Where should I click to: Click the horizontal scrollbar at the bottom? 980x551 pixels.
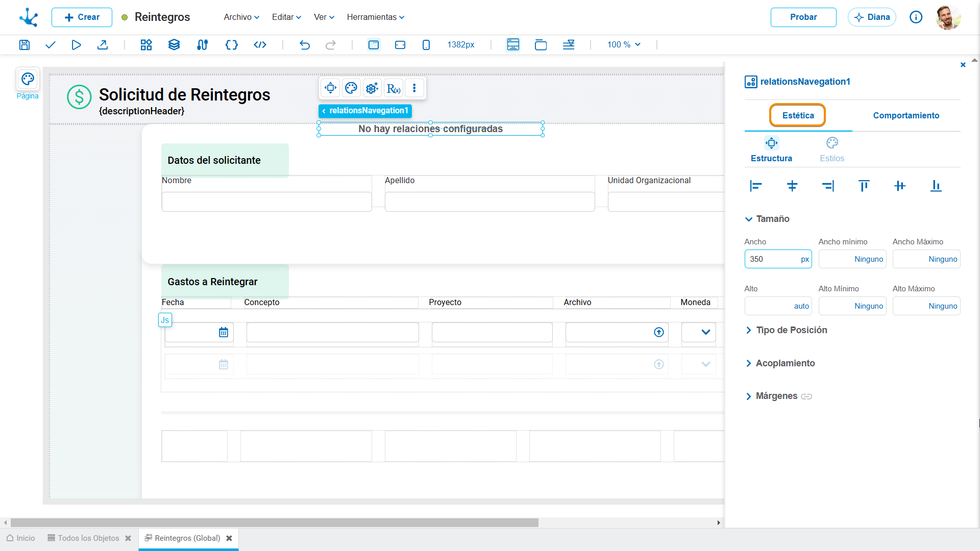[x=275, y=522]
